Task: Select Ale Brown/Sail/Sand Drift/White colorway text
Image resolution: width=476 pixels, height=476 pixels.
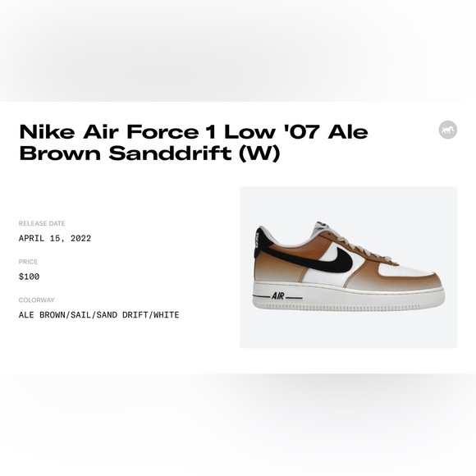Action: click(99, 315)
